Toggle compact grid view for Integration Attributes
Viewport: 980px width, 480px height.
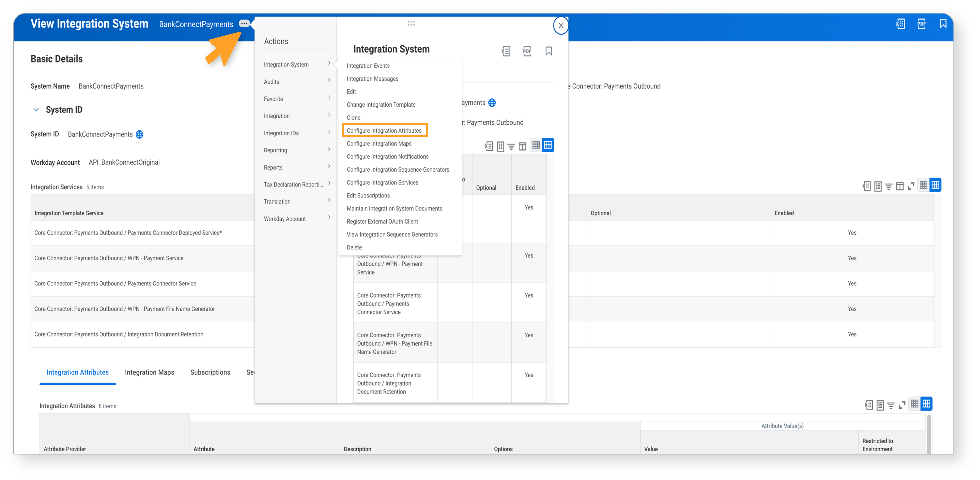tap(915, 404)
